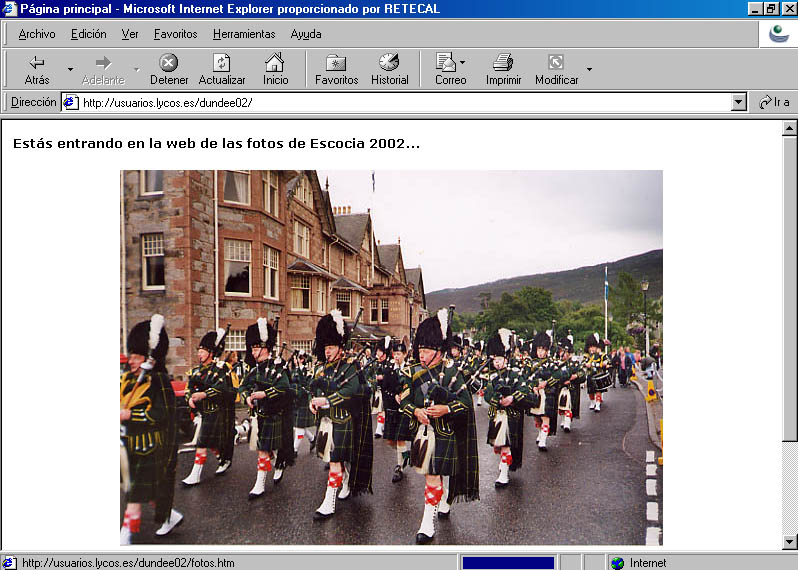Click the vertical scrollbar thumb

click(789, 289)
